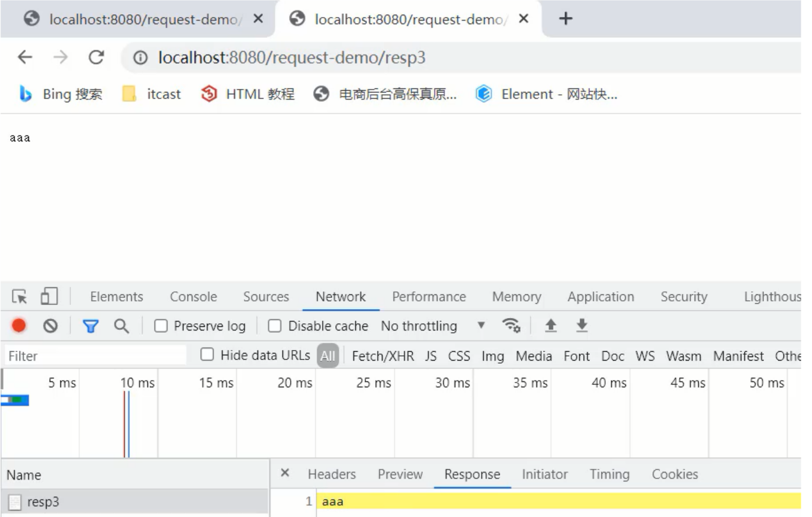Enable Hide data URLs
812x517 pixels.
207,355
